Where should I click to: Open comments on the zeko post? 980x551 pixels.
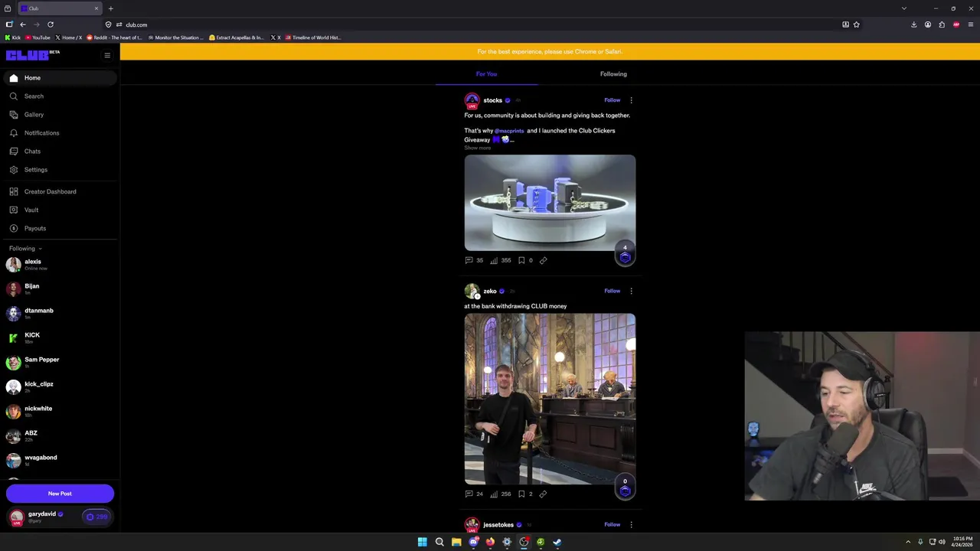pos(469,494)
